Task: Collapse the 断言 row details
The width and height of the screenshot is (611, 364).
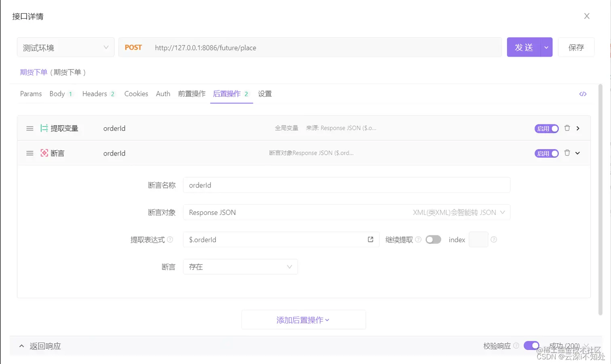Action: click(x=577, y=153)
